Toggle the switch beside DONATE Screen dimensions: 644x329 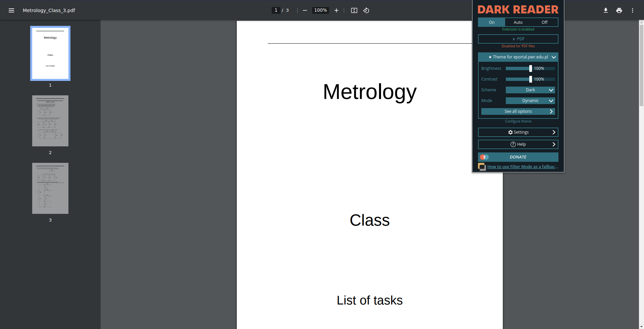484,157
